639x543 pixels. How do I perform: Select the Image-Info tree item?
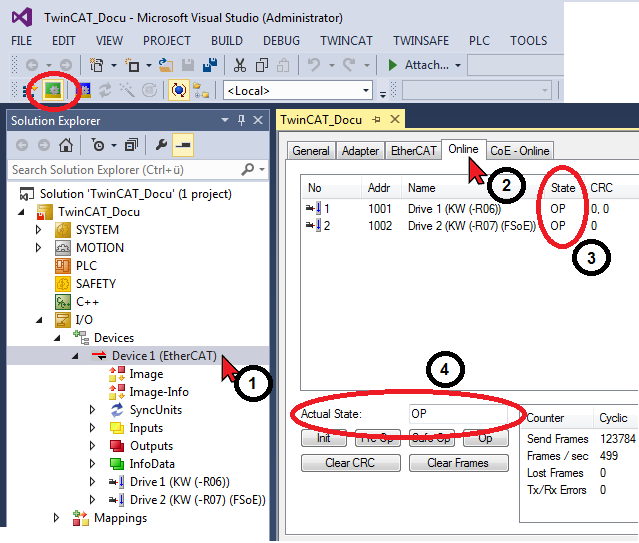[159, 392]
